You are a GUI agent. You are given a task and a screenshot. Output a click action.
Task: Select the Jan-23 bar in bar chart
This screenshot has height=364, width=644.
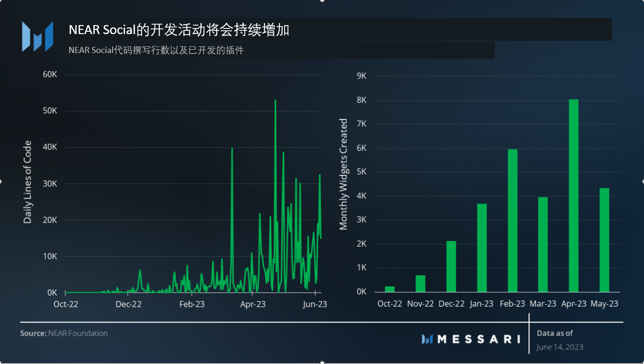pyautogui.click(x=482, y=248)
